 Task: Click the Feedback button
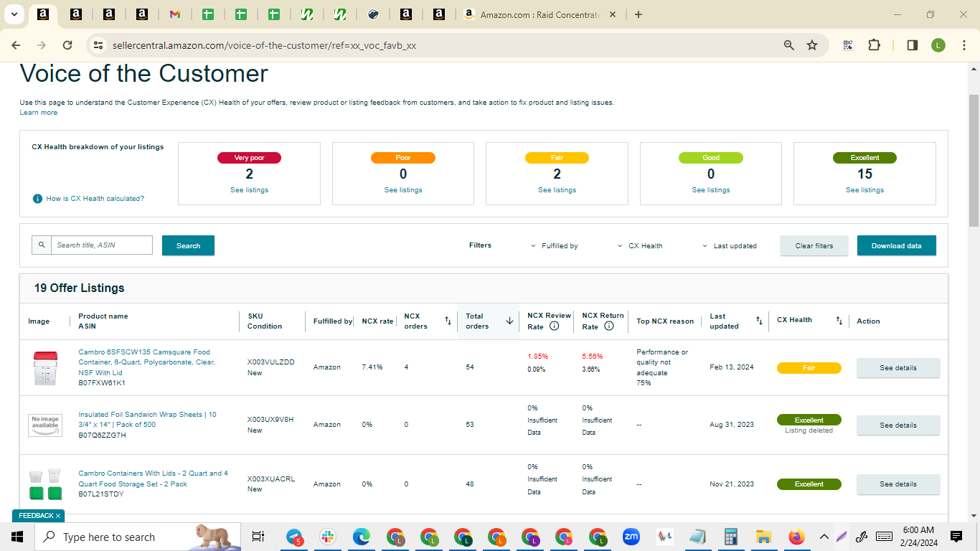tap(39, 516)
